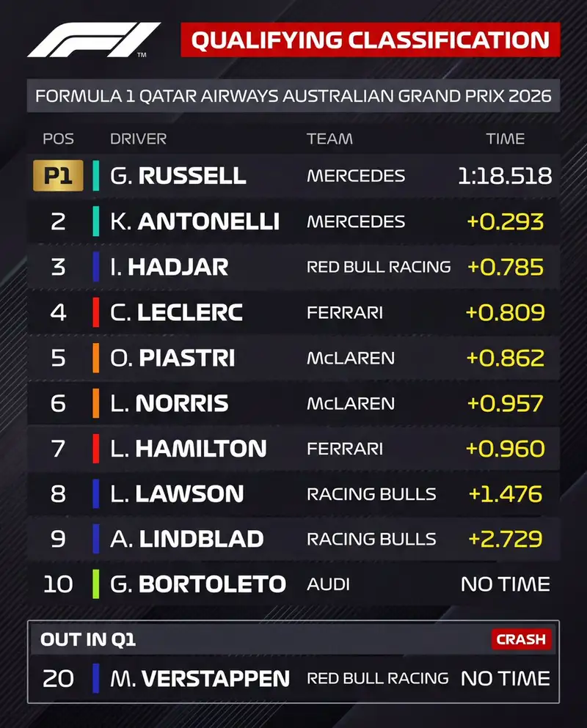Click Mercedes teal color bar beside Antonelli
Image resolution: width=587 pixels, height=728 pixels.
[x=95, y=221]
